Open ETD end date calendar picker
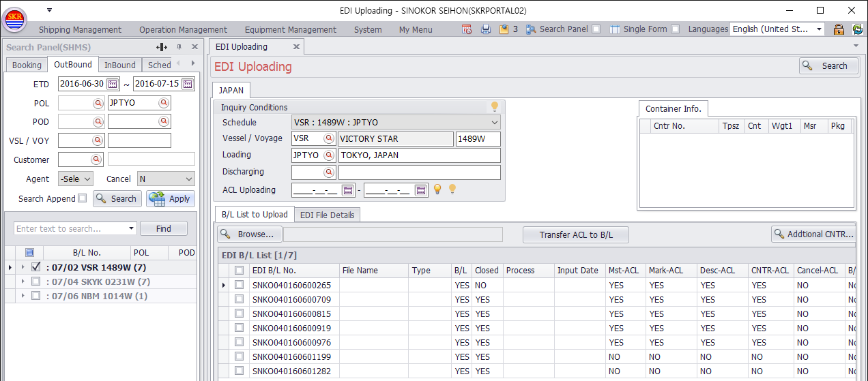868x381 pixels. 188,84
